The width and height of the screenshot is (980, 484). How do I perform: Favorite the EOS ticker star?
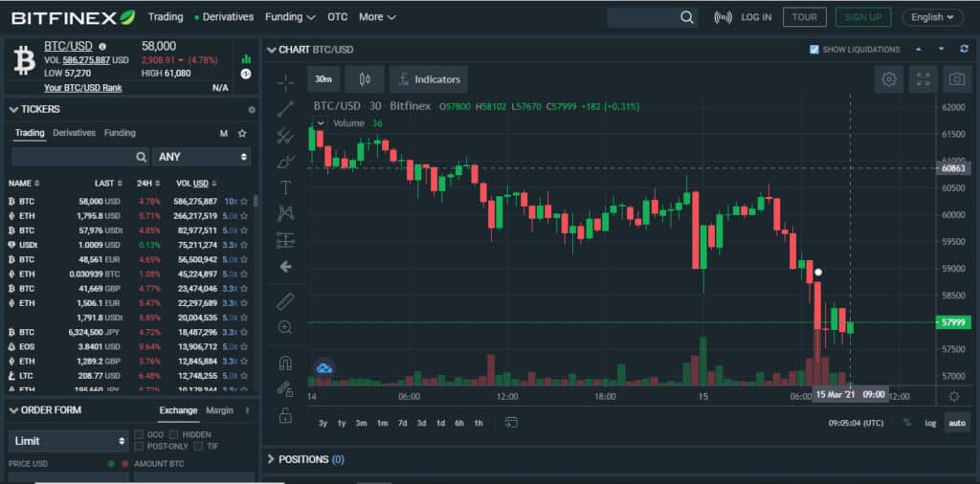[244, 346]
